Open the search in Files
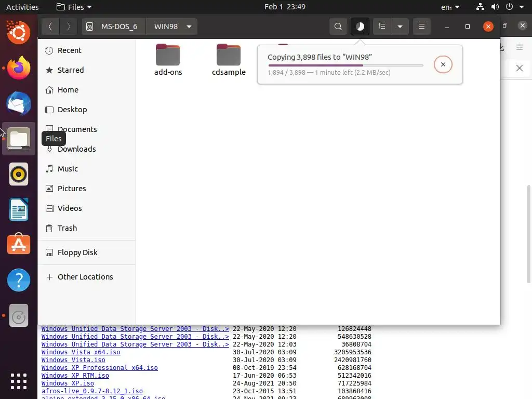 click(338, 26)
